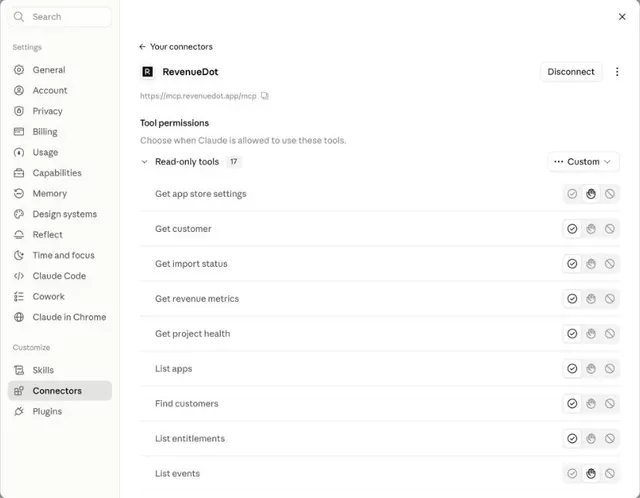
Task: Require approval for Get import status
Action: pyautogui.click(x=591, y=264)
